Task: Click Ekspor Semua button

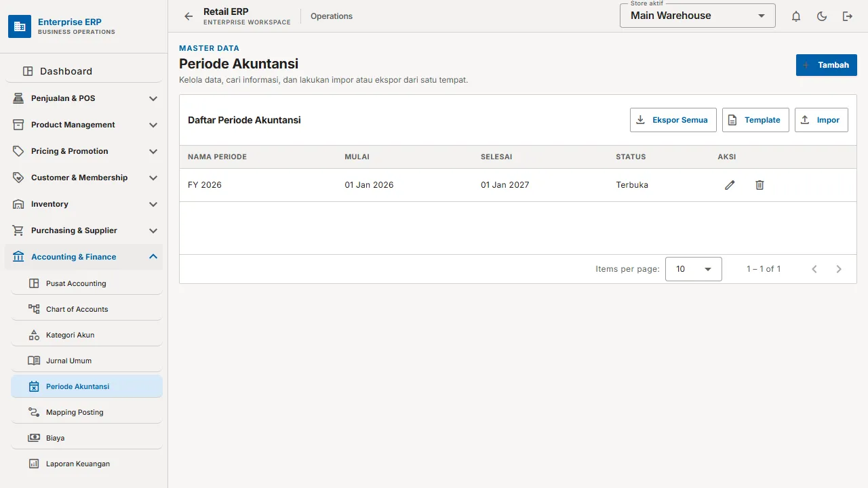Action: [673, 120]
